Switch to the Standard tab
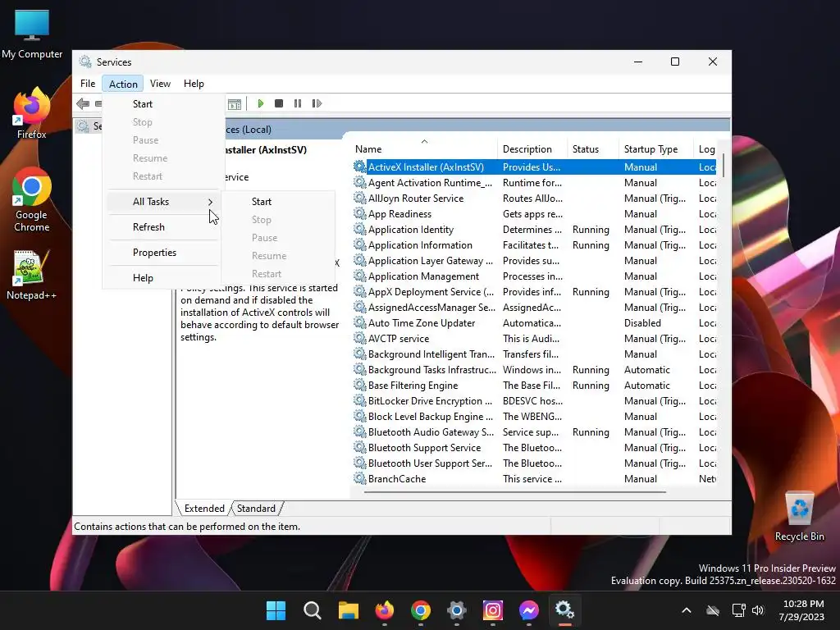The height and width of the screenshot is (630, 840). coord(256,509)
